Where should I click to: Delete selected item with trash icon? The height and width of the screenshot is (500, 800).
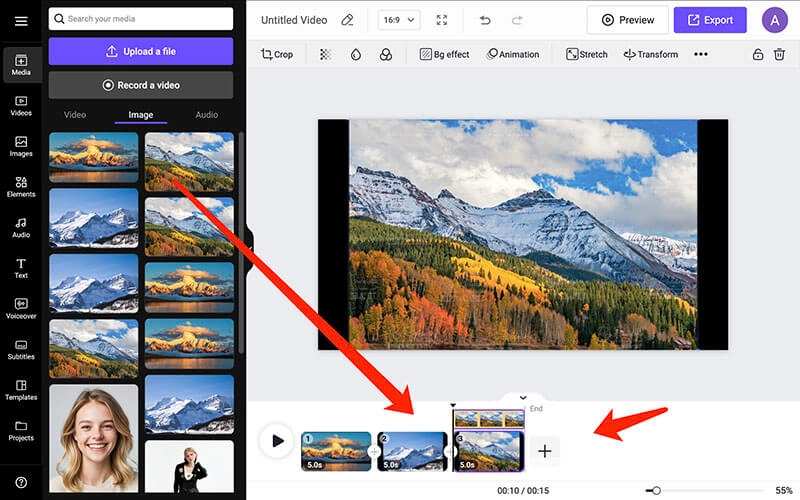779,54
